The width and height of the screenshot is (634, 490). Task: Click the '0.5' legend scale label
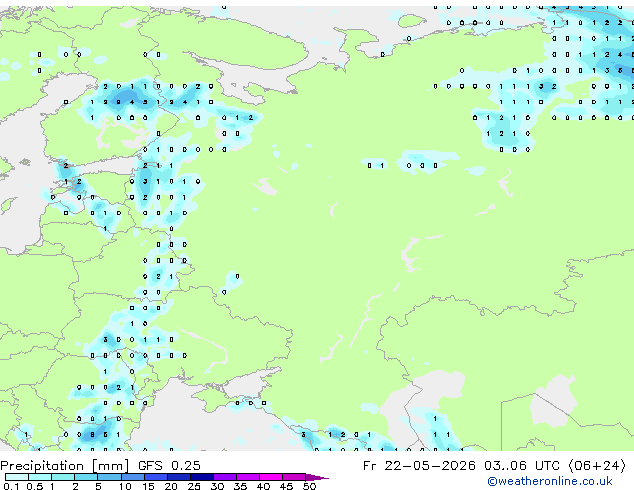tap(35, 486)
